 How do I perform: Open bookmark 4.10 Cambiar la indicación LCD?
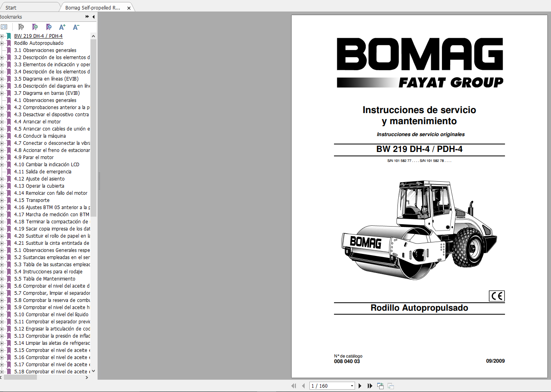(47, 165)
